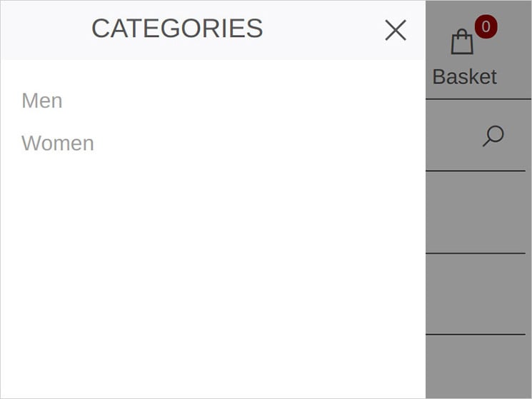Click the magnifying glass search icon

click(493, 136)
